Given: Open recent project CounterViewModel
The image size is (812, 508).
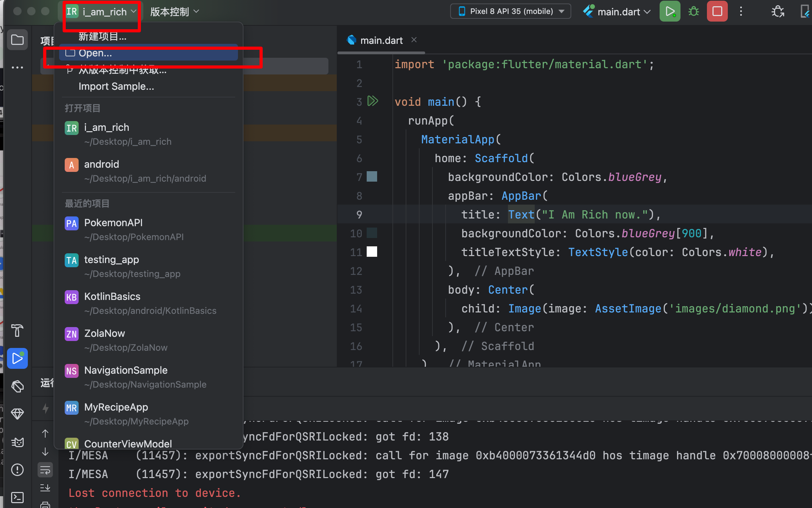Looking at the screenshot, I should (149, 443).
